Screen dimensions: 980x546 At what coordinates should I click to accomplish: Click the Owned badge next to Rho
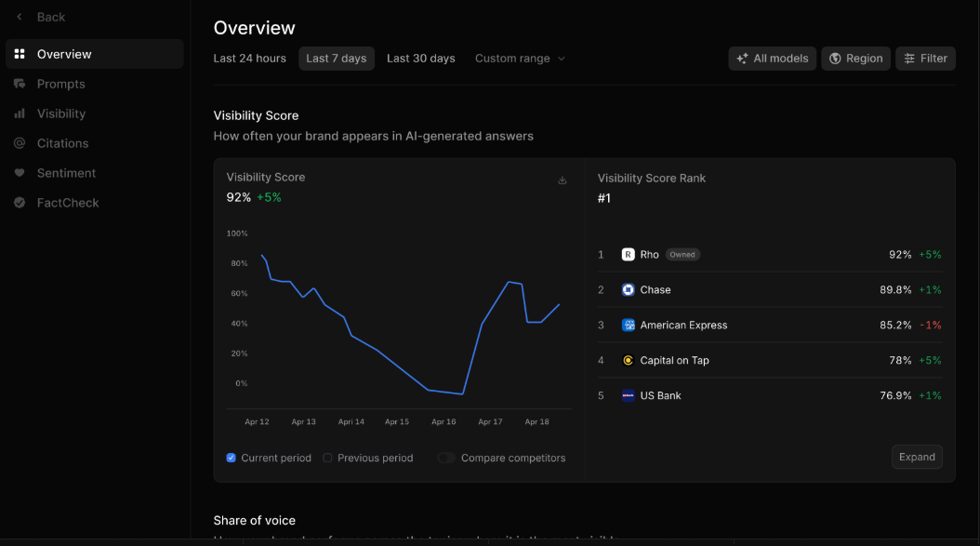[682, 255]
